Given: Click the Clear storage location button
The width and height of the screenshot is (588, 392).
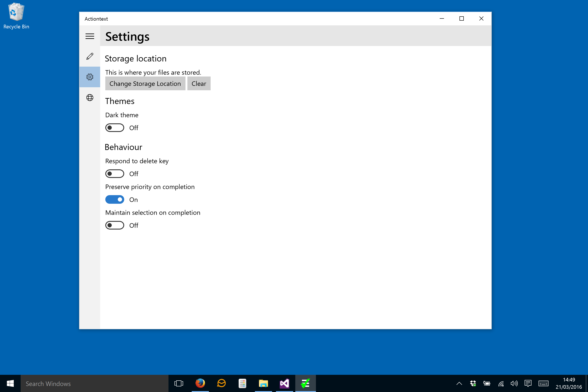Looking at the screenshot, I should click(199, 84).
